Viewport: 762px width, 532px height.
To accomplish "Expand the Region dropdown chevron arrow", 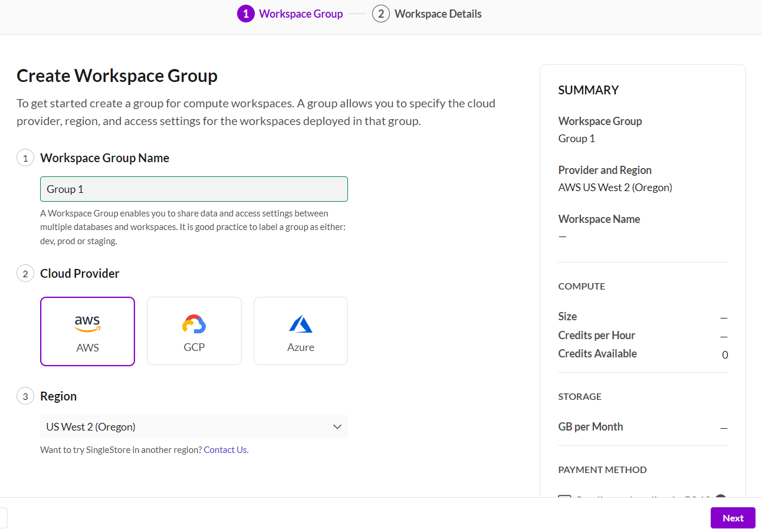I will (x=337, y=426).
